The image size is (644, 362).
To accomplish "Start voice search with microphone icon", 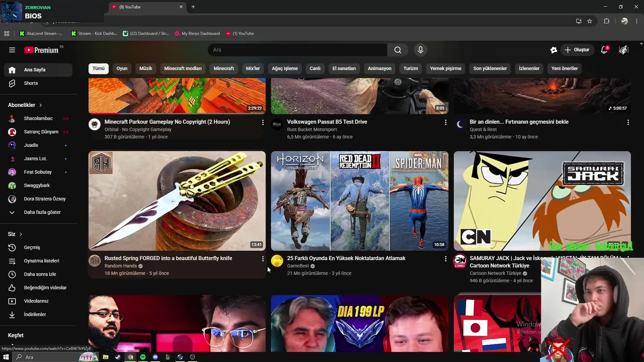I will coord(421,50).
